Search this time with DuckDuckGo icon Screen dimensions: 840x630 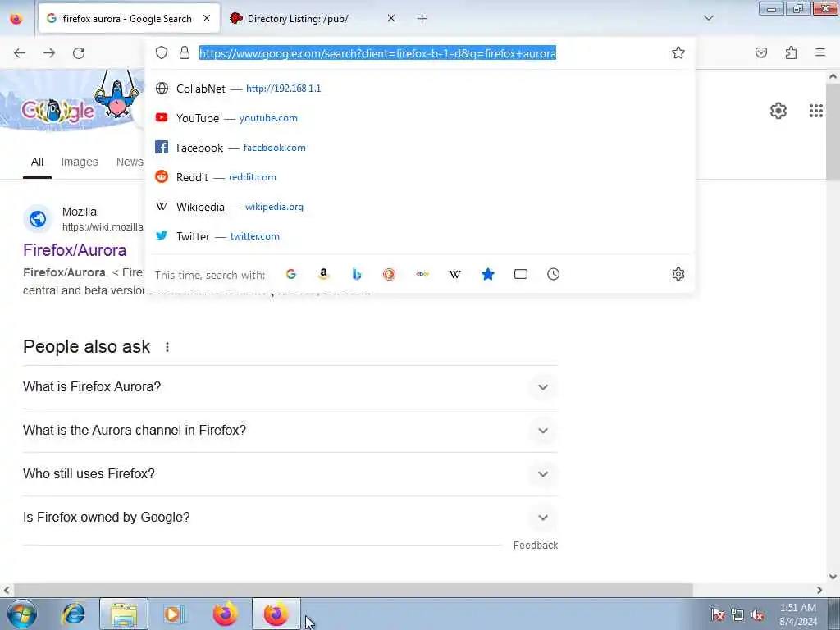[x=390, y=274]
